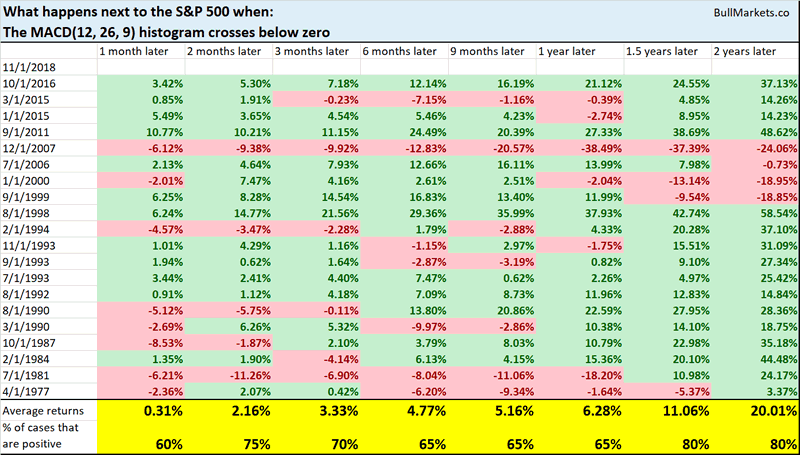Viewport: 800px width, 455px height.
Task: Select the '% of cases that are positive' label
Action: click(47, 433)
